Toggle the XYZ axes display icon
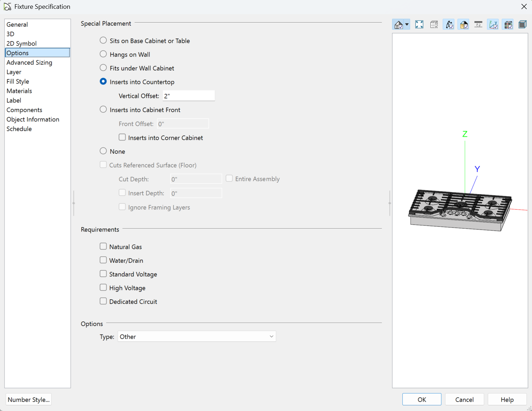Screen dimensions: 532x411 pyautogui.click(x=493, y=25)
